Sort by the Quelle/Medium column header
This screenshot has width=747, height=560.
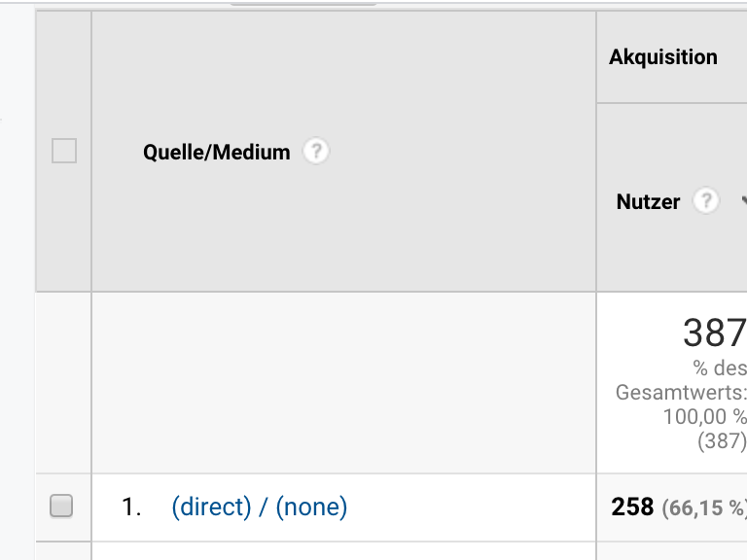tap(216, 153)
